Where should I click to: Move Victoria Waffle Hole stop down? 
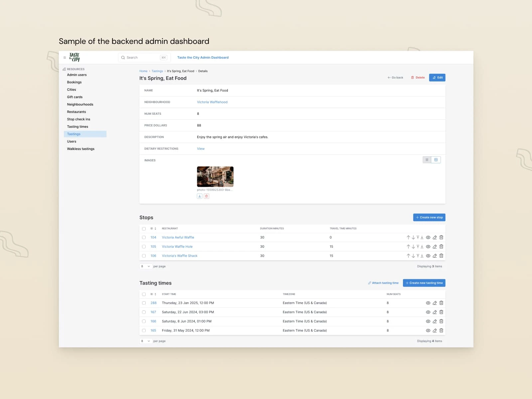[x=413, y=246]
